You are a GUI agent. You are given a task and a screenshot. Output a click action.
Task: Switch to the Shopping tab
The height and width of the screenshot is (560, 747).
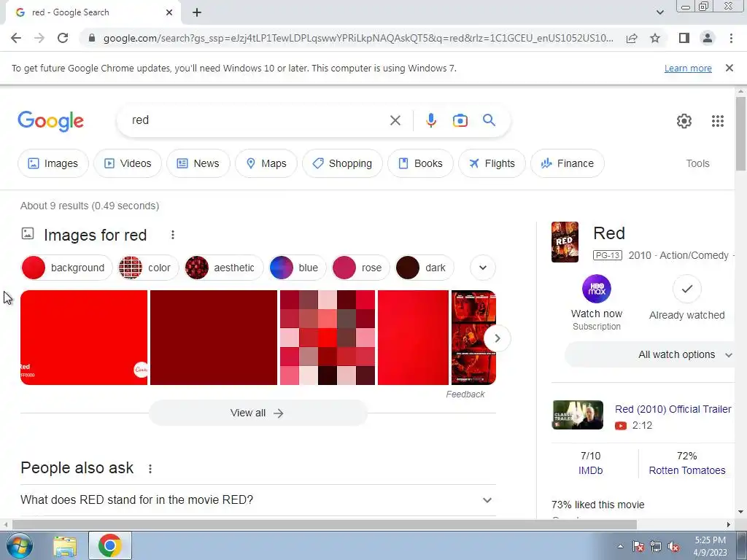click(342, 163)
